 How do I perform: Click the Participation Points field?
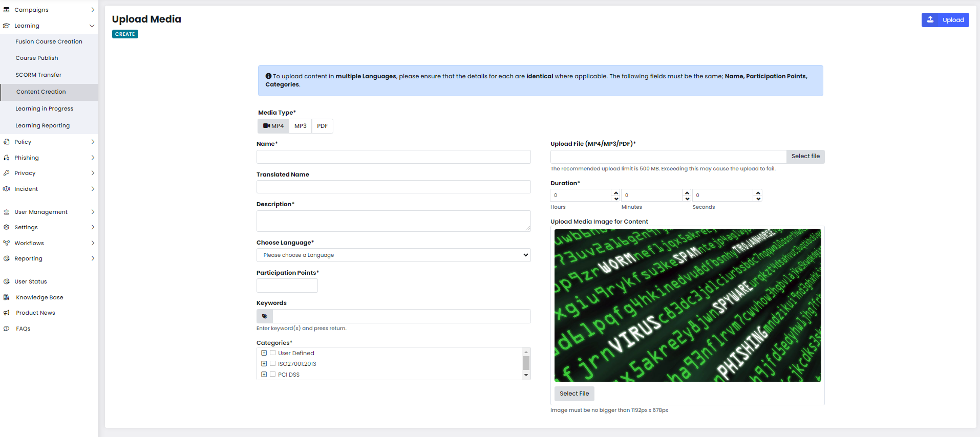click(x=287, y=286)
